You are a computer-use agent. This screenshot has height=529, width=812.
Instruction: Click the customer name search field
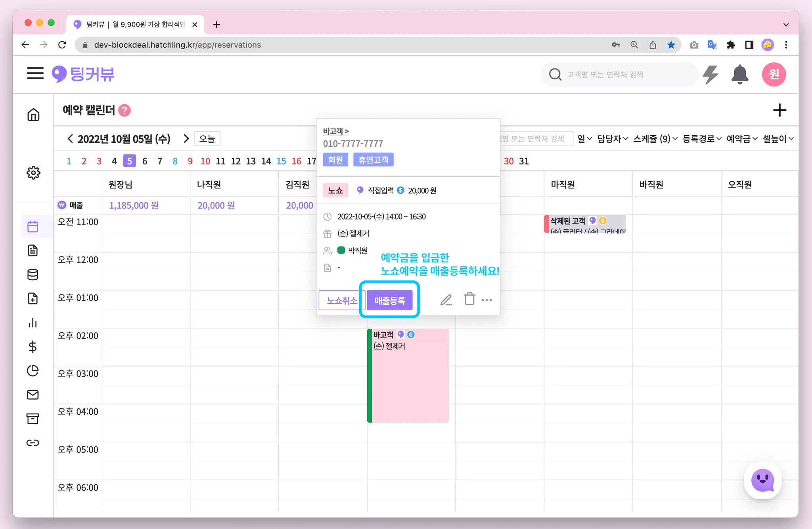coord(619,75)
